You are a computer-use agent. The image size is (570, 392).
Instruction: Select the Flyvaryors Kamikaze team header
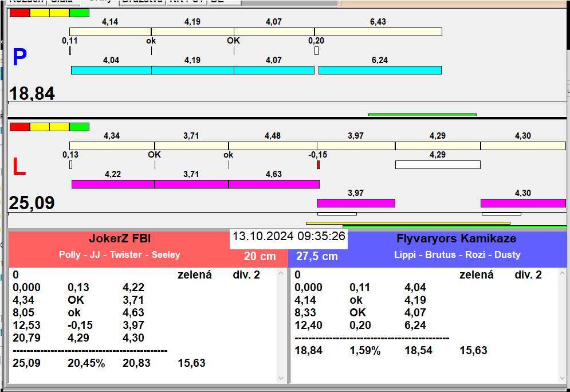point(456,239)
